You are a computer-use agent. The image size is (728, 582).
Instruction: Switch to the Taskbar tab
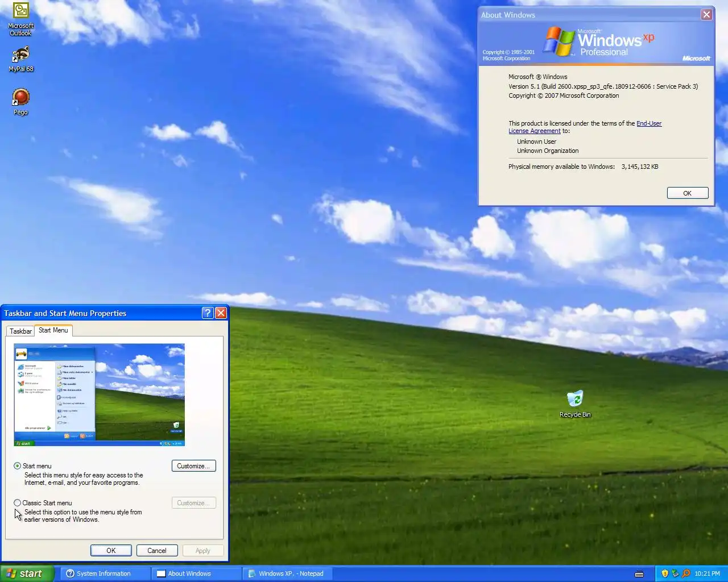[20, 331]
